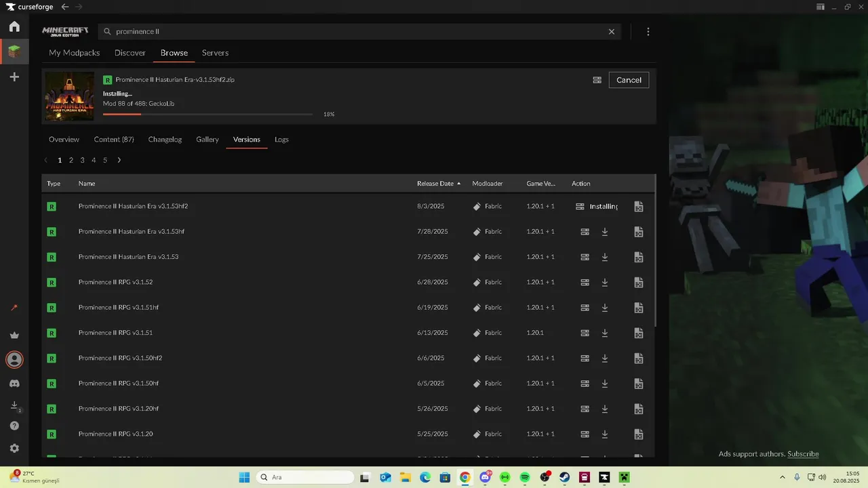The width and height of the screenshot is (868, 488).
Task: Open the help question-mark icon
Action: 14,426
